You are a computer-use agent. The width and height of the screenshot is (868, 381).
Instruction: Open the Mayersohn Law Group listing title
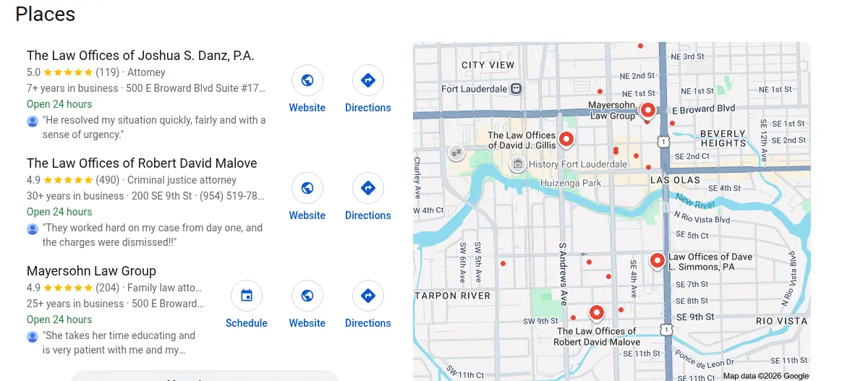91,271
